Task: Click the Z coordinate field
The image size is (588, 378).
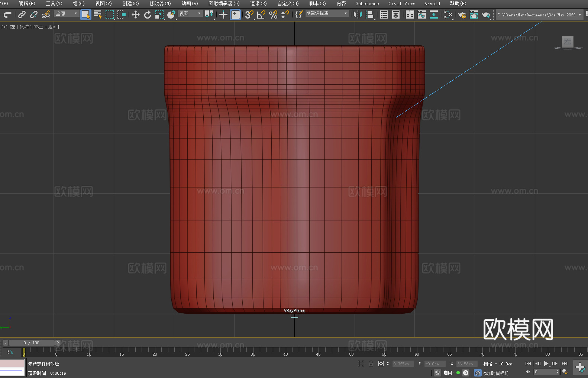Action: (467, 364)
